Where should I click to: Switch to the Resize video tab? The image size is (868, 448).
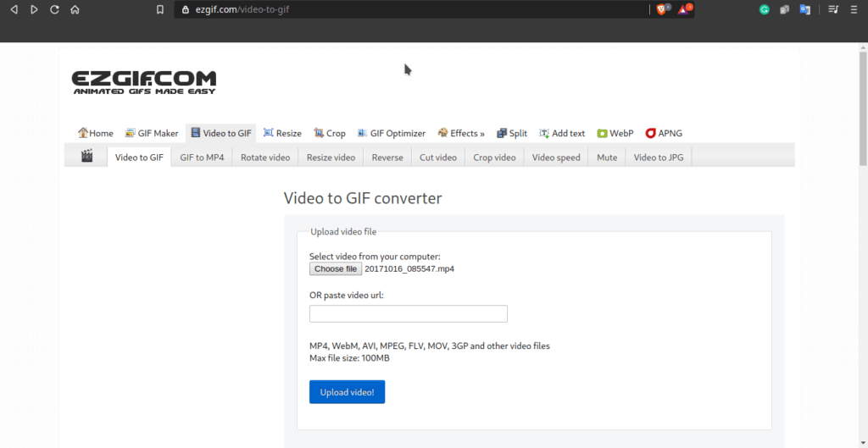[x=331, y=157]
